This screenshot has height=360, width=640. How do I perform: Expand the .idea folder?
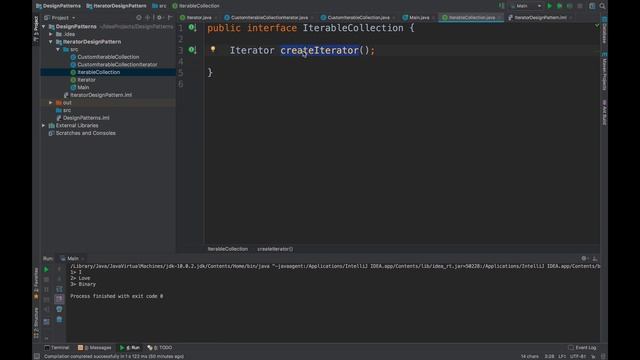tap(51, 34)
